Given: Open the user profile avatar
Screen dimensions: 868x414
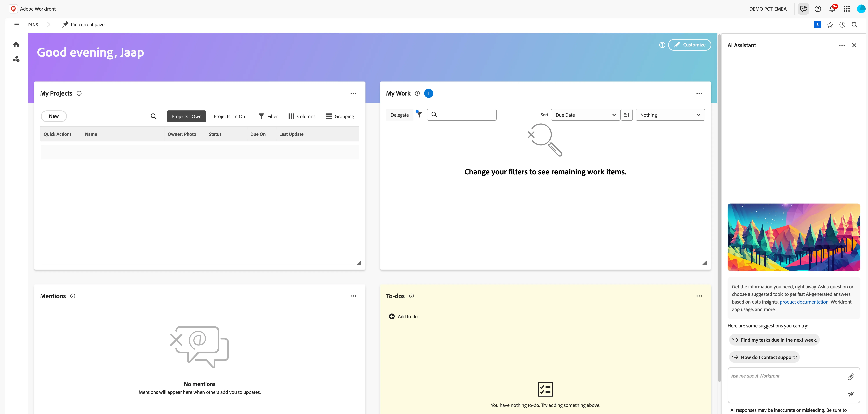Looking at the screenshot, I should point(861,9).
